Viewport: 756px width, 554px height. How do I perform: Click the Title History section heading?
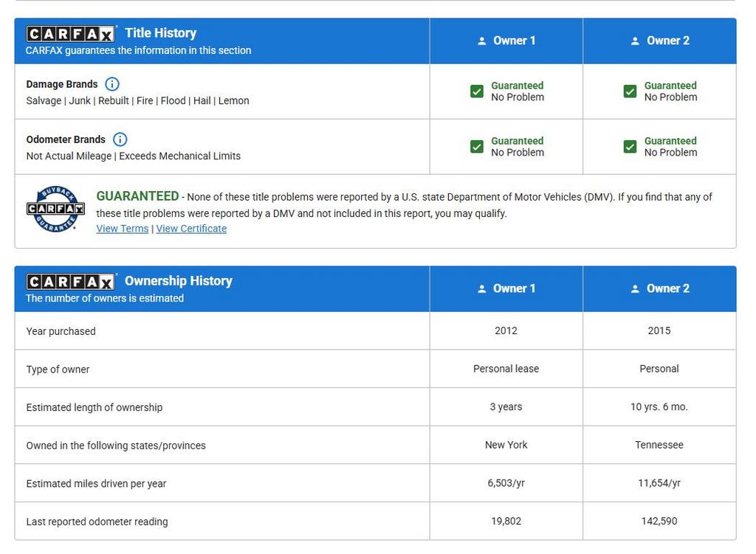(x=160, y=33)
